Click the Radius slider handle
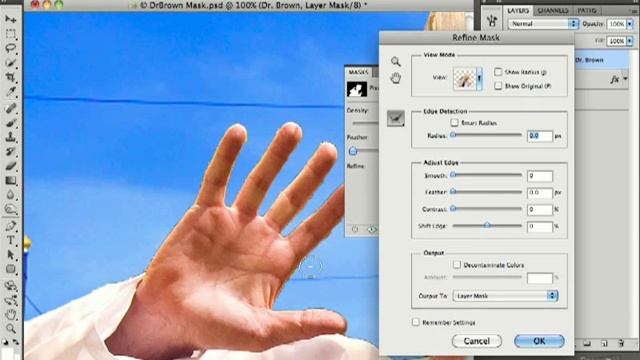Image resolution: width=640 pixels, height=360 pixels. 453,135
